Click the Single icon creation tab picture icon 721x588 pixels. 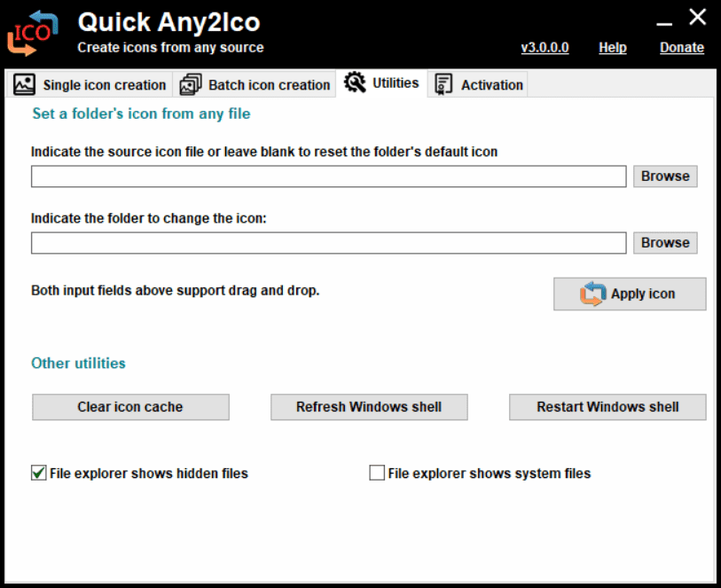(25, 84)
